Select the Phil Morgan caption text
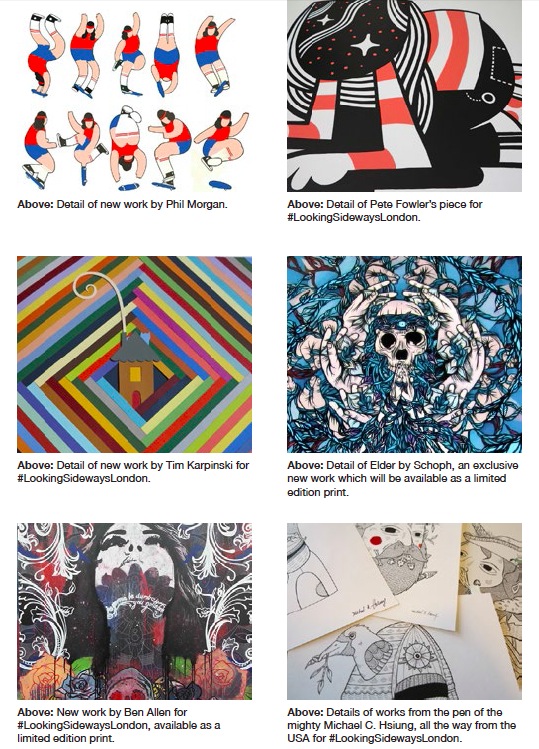The width and height of the screenshot is (539, 749). [x=122, y=204]
